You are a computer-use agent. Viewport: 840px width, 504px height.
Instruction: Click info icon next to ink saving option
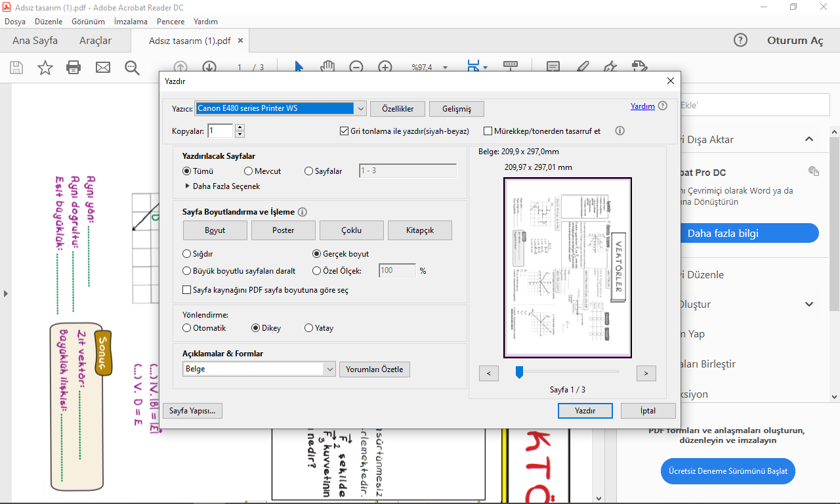619,131
